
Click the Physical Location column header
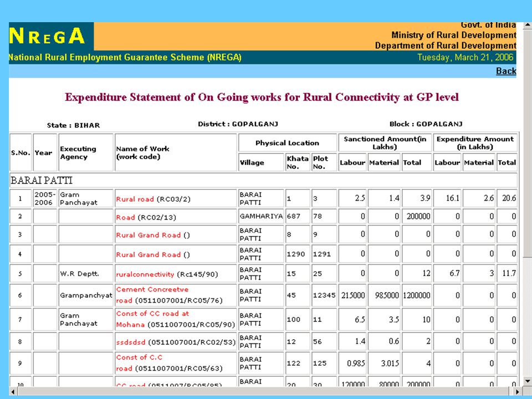[288, 143]
